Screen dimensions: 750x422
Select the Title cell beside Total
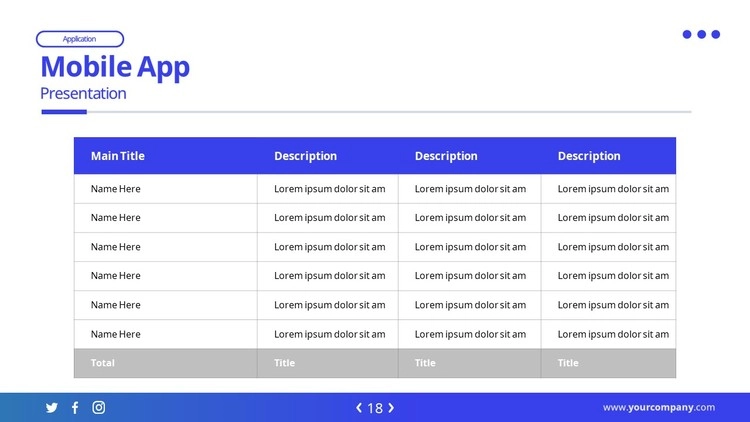(x=285, y=363)
